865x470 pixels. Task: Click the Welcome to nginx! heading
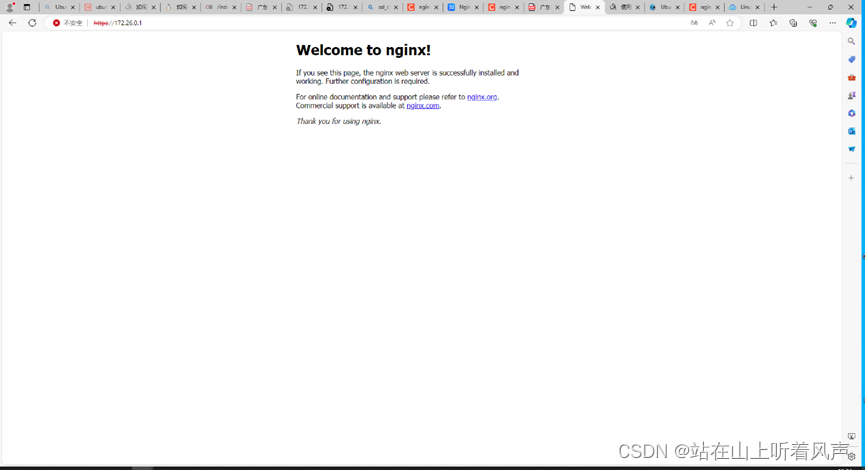363,50
